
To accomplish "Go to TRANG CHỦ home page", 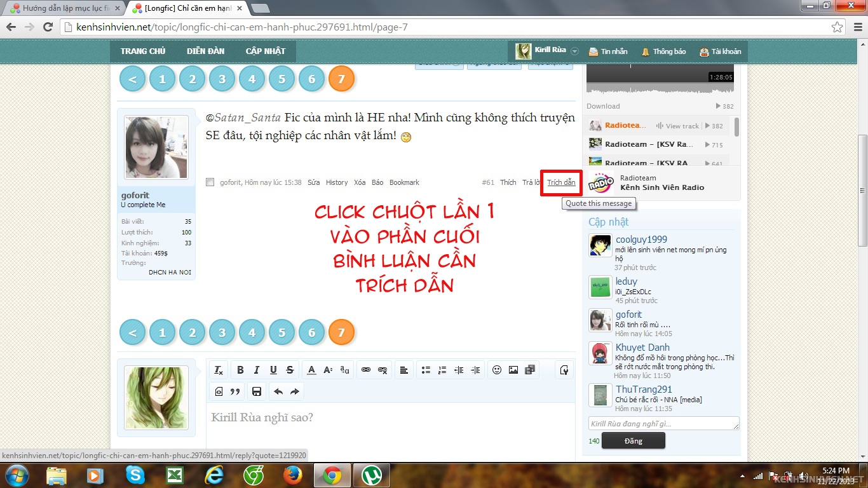I will click(x=143, y=51).
